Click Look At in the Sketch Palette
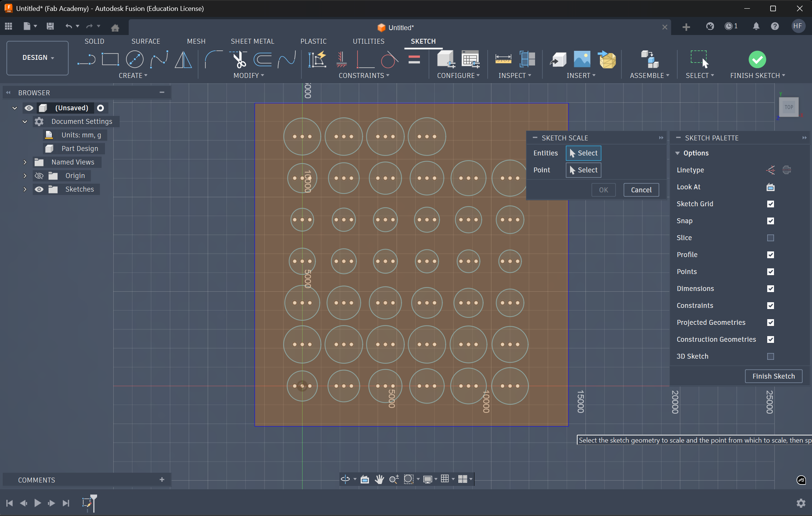This screenshot has width=812, height=516. coord(770,187)
